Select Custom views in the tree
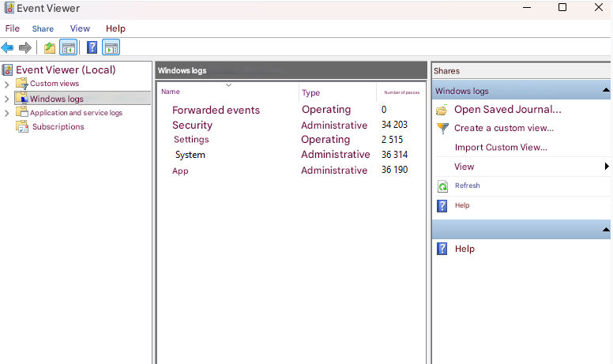Screen dimensions: 613x364 click(x=55, y=84)
